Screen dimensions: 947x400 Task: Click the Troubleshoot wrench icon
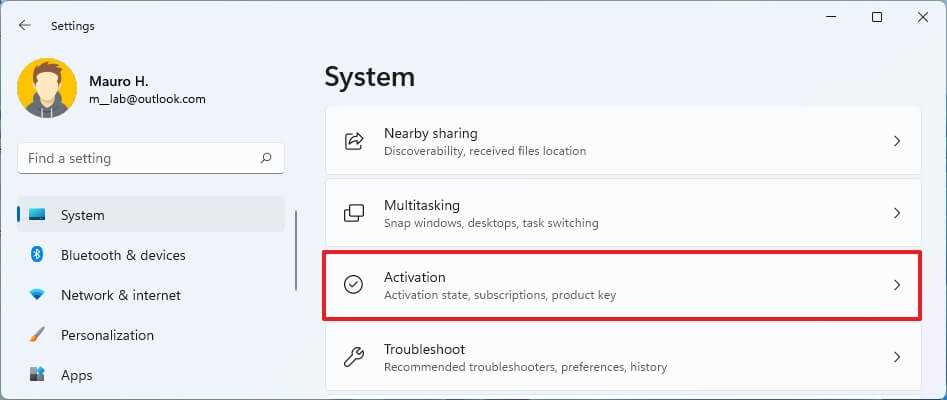tap(354, 357)
